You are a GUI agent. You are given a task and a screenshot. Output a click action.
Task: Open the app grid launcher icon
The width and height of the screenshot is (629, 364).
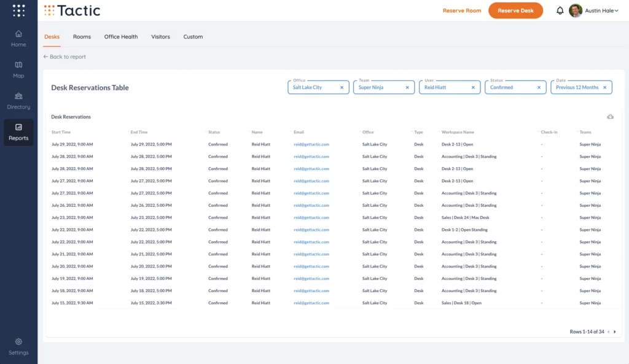18,10
